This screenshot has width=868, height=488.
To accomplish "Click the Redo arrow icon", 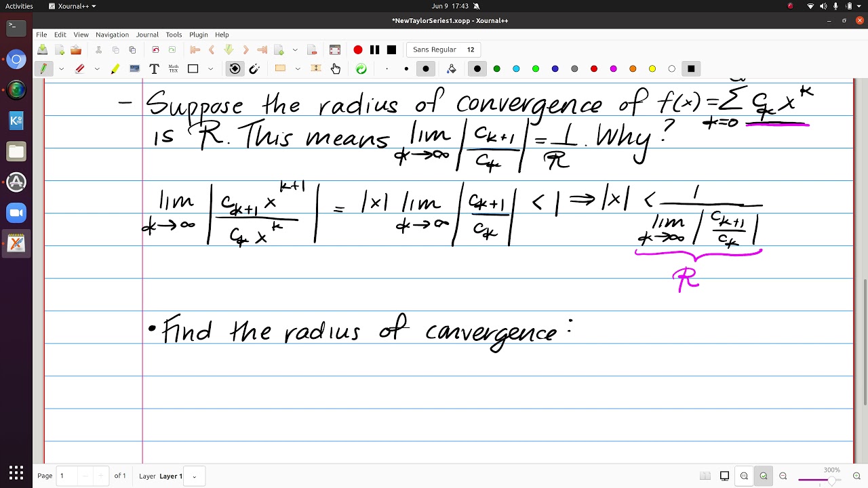I will [172, 49].
